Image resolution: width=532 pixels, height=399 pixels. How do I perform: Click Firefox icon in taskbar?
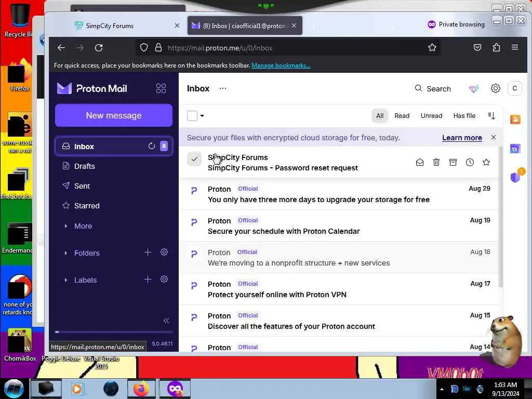(x=141, y=389)
